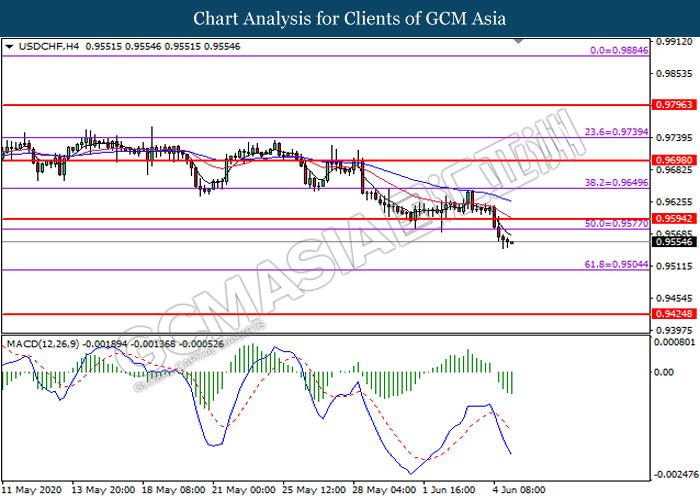Click the 4 Jun 08:00 time label

pos(519,490)
